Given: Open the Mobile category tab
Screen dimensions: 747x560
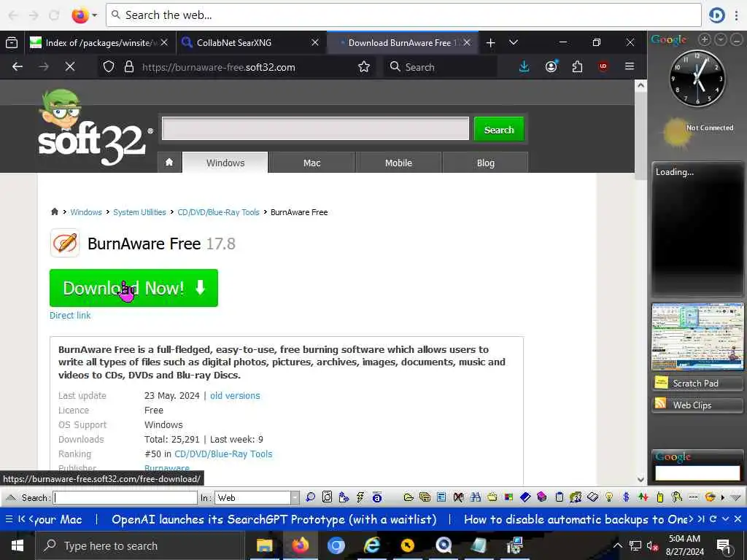Looking at the screenshot, I should click(398, 163).
